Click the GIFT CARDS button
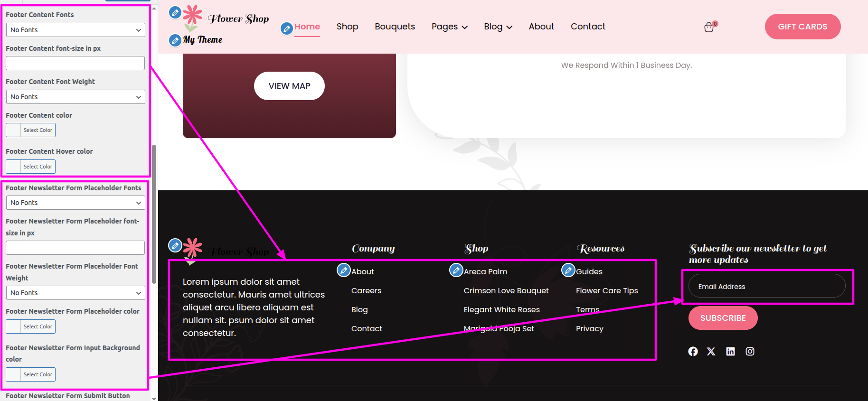The image size is (868, 401). 802,27
